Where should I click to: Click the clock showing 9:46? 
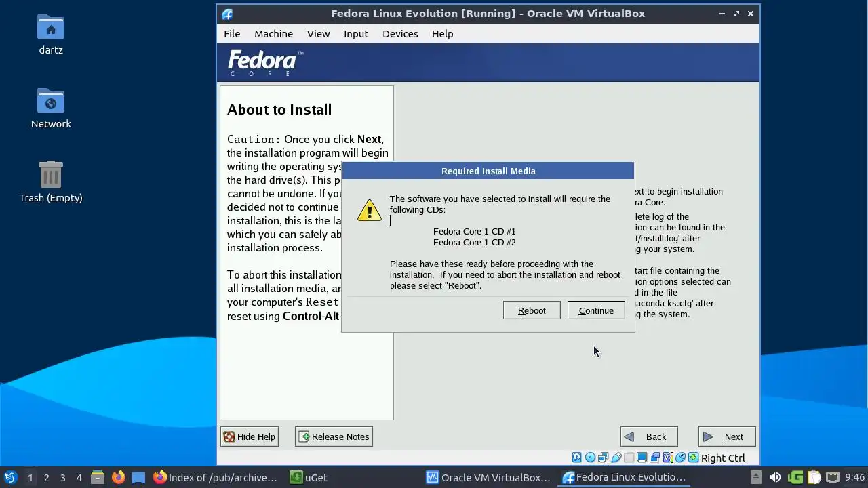[x=854, y=477]
